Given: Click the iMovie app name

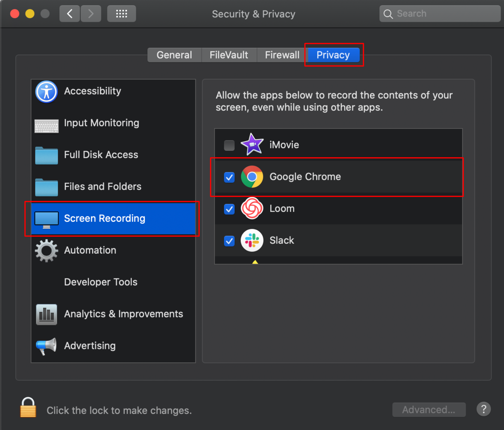Looking at the screenshot, I should point(284,145).
